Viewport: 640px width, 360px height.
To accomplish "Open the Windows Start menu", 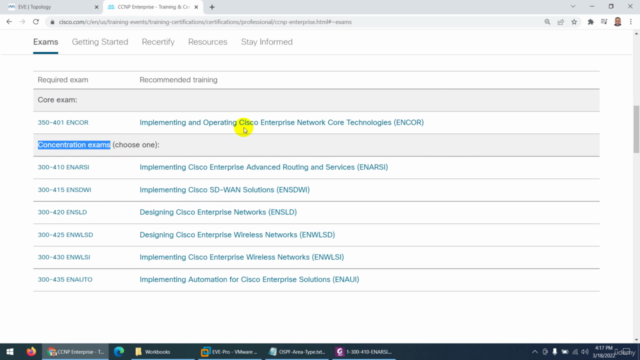I will [x=10, y=351].
